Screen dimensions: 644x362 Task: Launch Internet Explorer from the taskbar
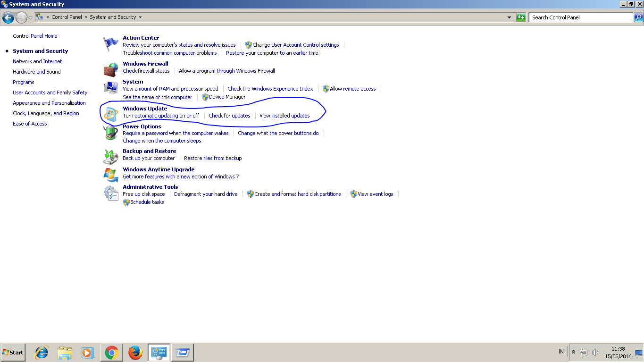coord(42,352)
